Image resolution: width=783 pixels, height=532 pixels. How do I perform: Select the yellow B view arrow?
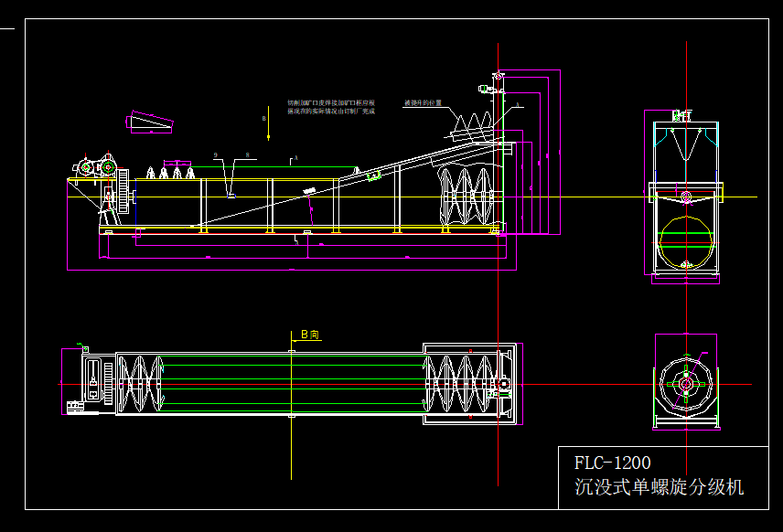pos(269,122)
